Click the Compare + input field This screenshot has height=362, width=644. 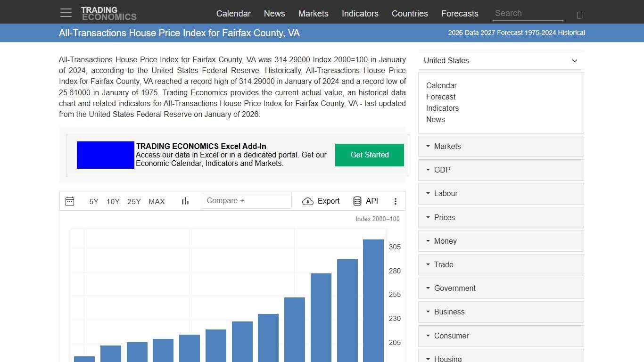(x=247, y=201)
